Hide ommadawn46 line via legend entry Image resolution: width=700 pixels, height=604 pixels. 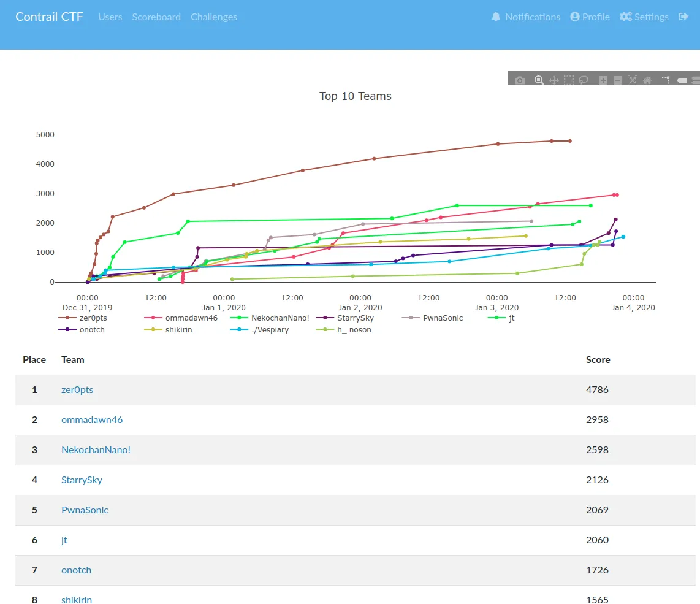point(191,318)
